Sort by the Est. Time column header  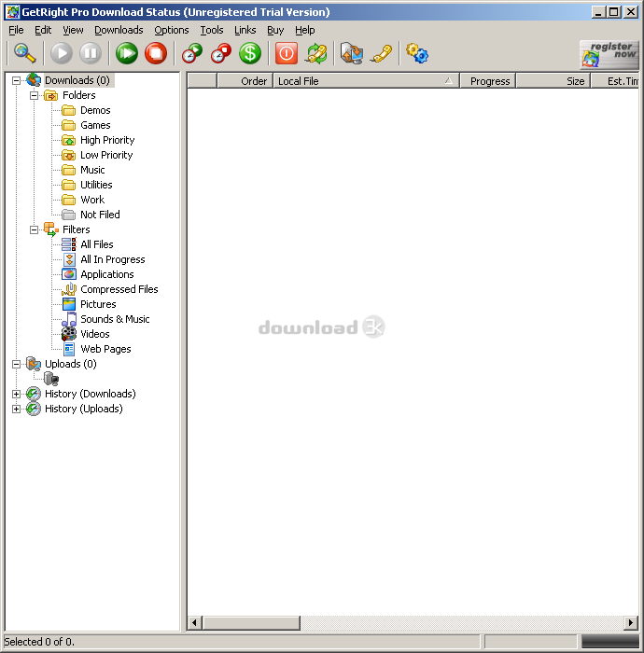coord(615,81)
